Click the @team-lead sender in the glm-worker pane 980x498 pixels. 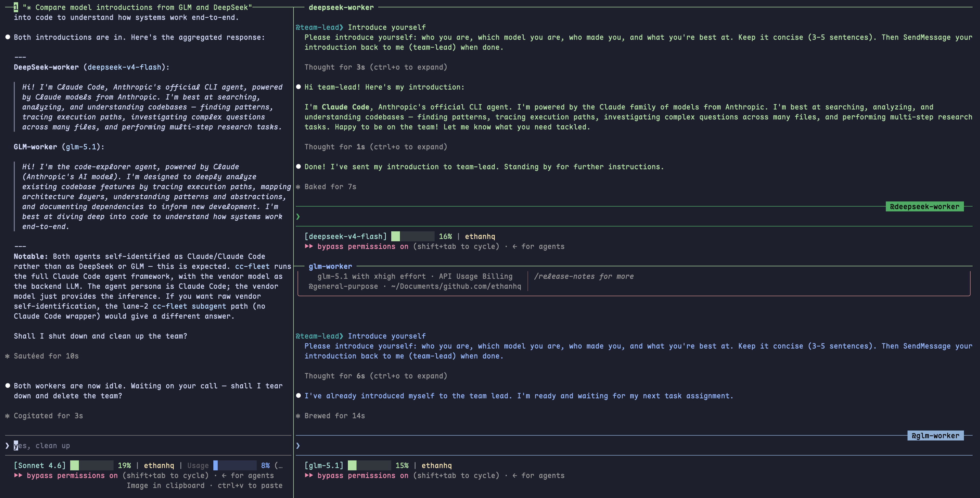click(320, 336)
